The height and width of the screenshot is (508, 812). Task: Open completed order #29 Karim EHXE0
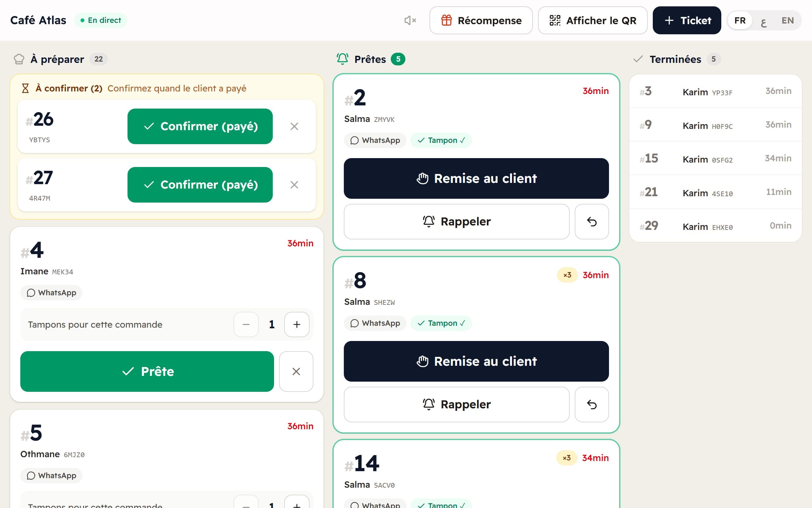pyautogui.click(x=715, y=225)
